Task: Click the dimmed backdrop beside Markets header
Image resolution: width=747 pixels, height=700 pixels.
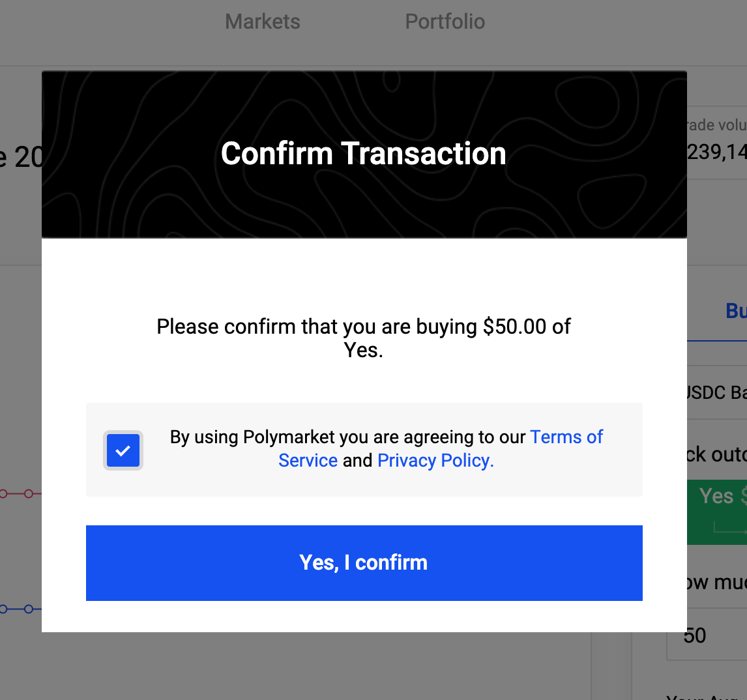Action: coord(119,29)
